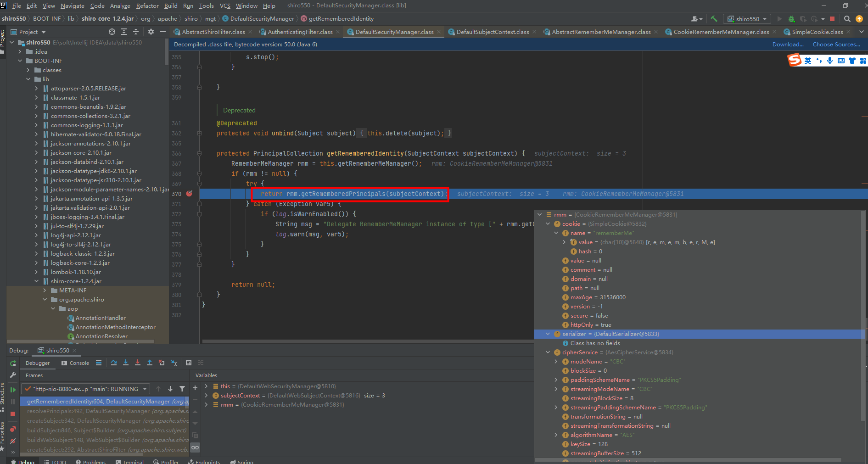Toggle the threads view lines icon beside Console
868x464 pixels.
pos(99,363)
